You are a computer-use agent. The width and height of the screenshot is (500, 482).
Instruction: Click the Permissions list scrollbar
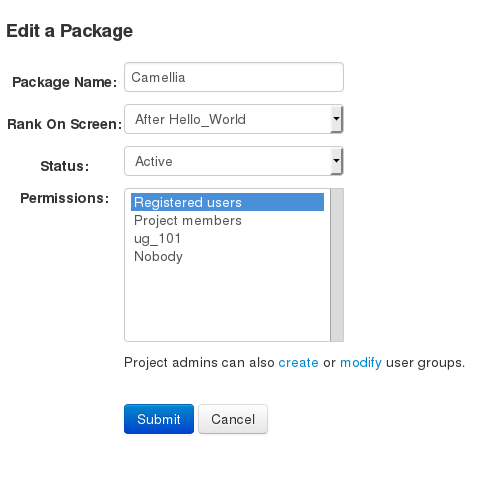tap(337, 265)
